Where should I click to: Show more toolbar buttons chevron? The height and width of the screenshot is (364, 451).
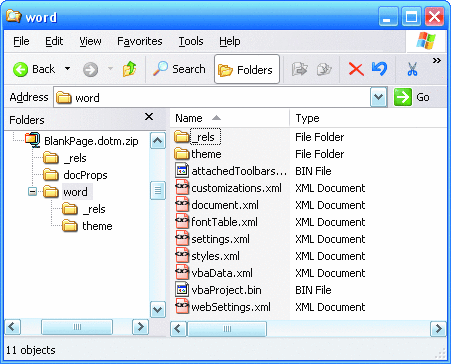[437, 60]
